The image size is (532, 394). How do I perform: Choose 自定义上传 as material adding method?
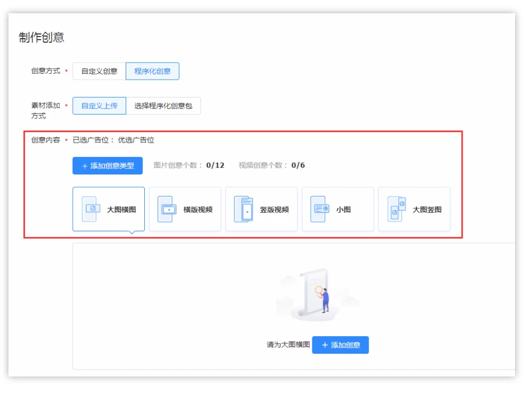99,106
